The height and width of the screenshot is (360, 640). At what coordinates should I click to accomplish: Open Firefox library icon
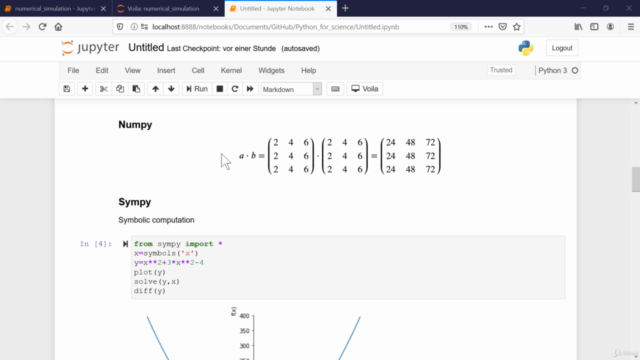click(578, 27)
